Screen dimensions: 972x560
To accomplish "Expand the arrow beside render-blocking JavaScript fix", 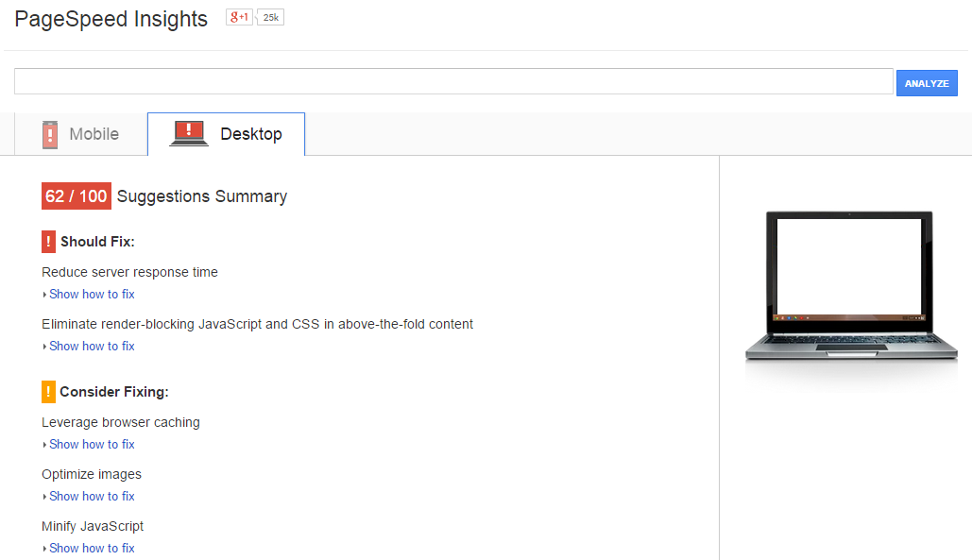I will (44, 347).
